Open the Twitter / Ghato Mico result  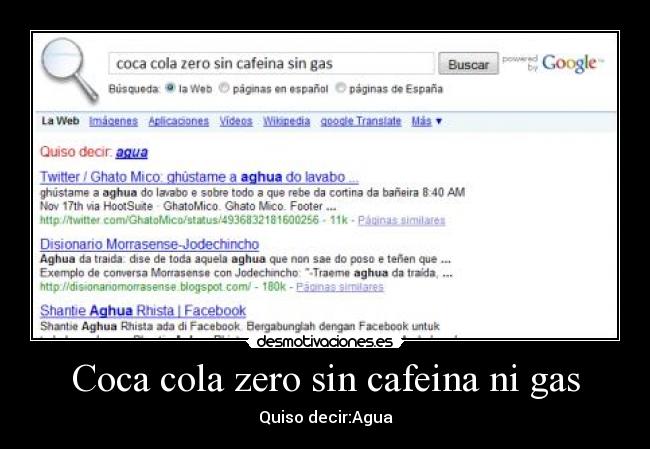point(199,177)
